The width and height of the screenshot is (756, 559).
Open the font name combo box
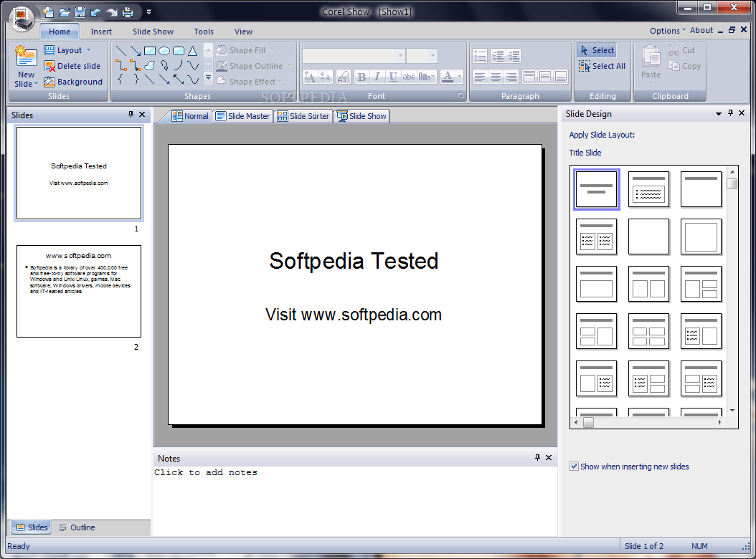click(x=354, y=56)
